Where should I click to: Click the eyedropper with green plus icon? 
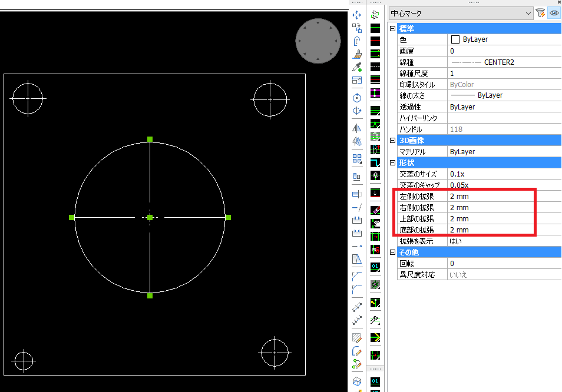356,67
